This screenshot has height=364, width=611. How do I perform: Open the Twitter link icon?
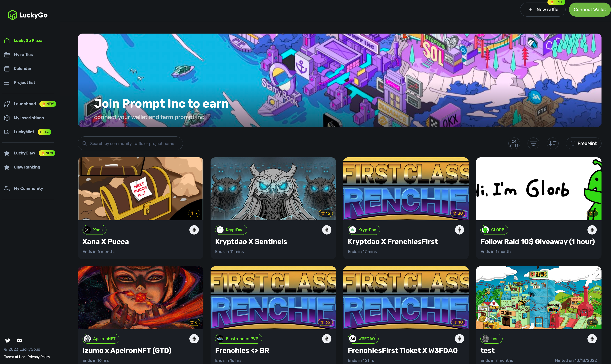[8, 340]
